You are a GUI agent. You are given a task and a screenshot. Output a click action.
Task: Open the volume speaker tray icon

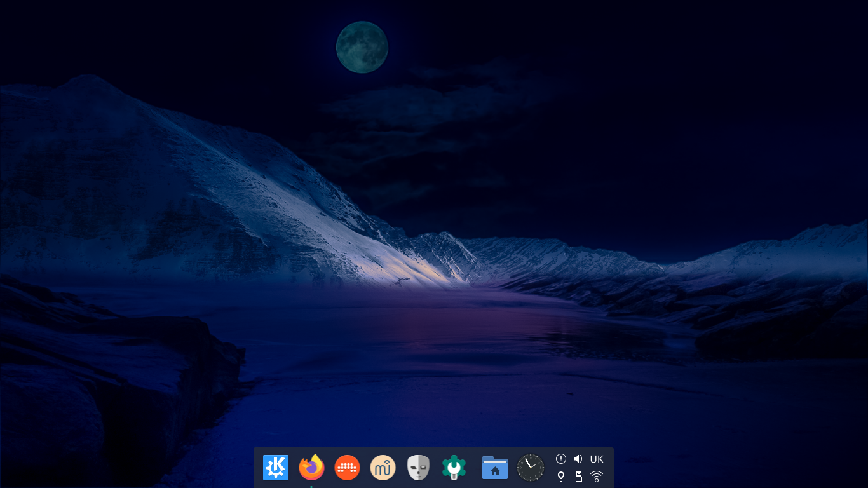click(578, 459)
